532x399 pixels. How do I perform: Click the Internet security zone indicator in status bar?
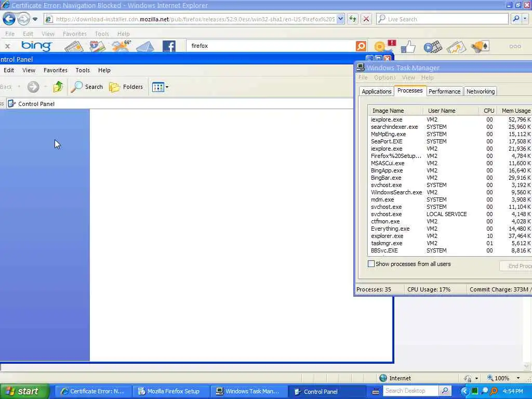coord(395,378)
